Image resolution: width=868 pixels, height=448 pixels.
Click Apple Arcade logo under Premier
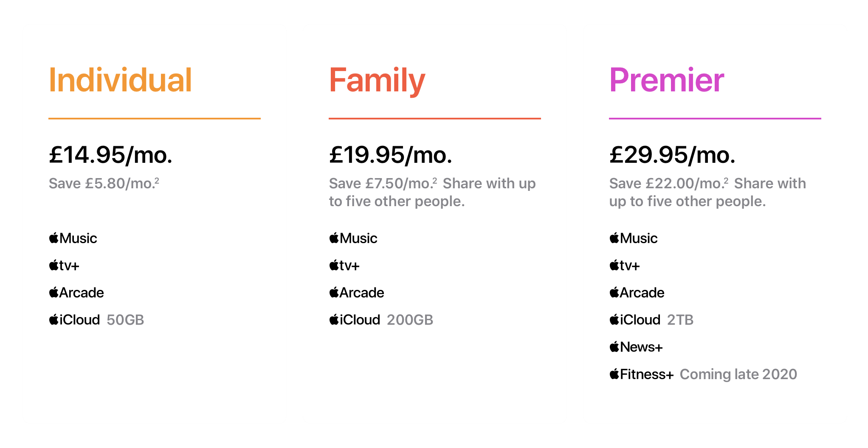(637, 292)
